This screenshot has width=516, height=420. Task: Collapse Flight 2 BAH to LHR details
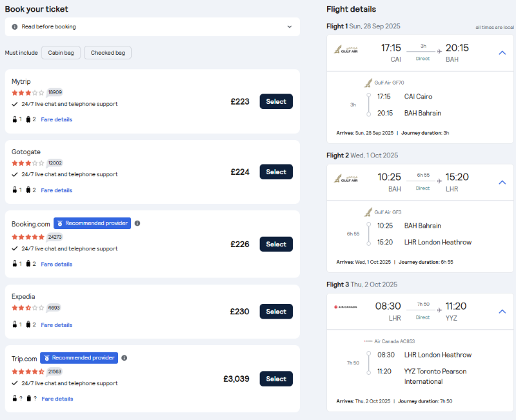click(x=502, y=182)
